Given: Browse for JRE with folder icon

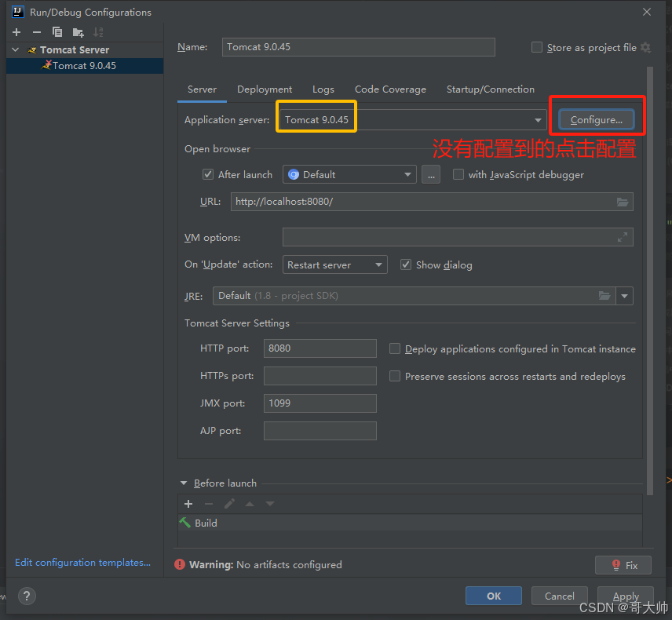Looking at the screenshot, I should tap(604, 296).
